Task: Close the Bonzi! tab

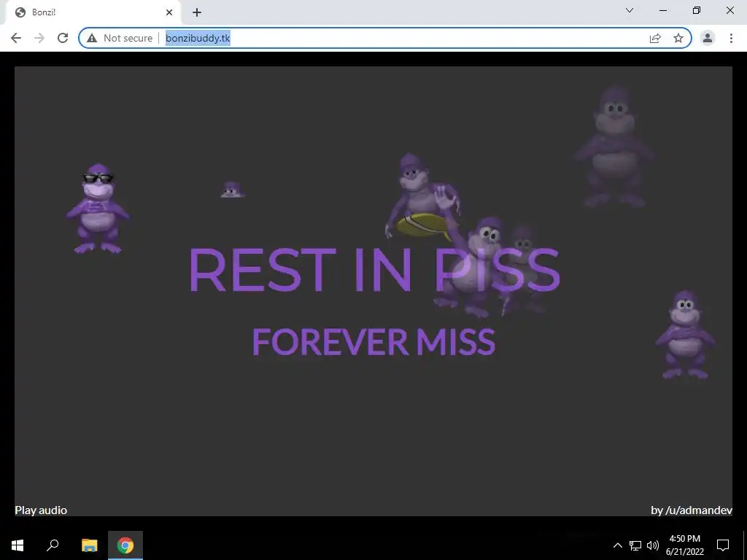Action: click(169, 12)
